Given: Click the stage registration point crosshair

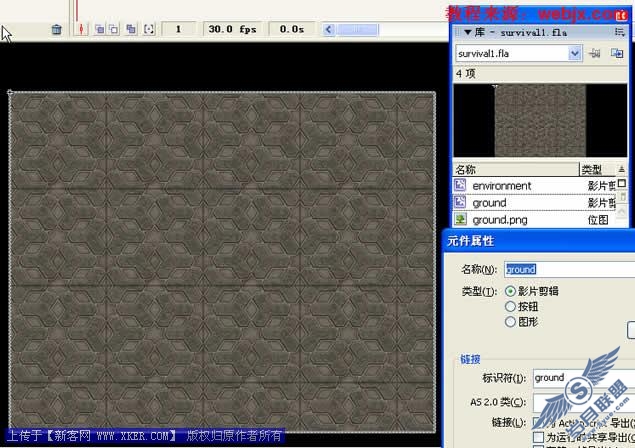Looking at the screenshot, I should (10, 92).
